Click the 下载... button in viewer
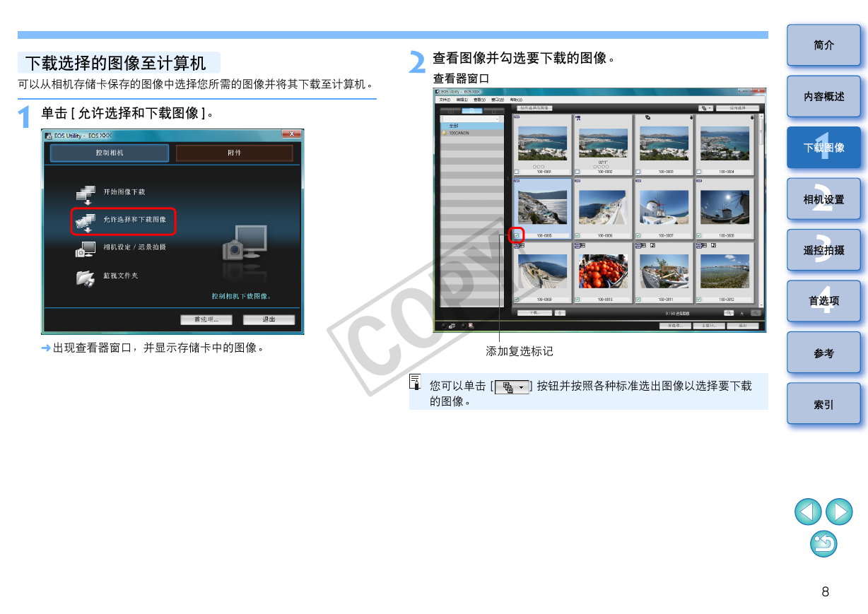The image size is (868, 614). (x=534, y=313)
